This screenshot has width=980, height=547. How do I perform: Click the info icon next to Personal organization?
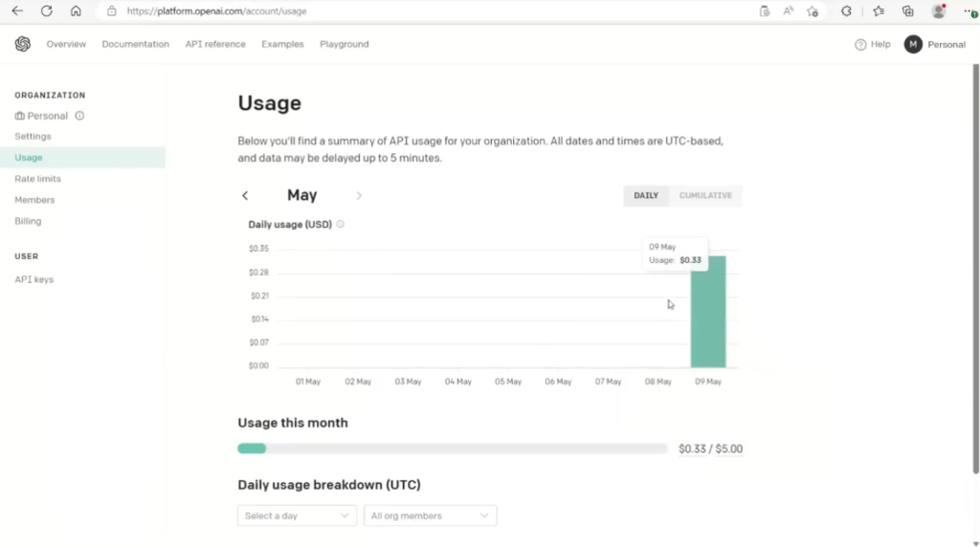(x=79, y=116)
